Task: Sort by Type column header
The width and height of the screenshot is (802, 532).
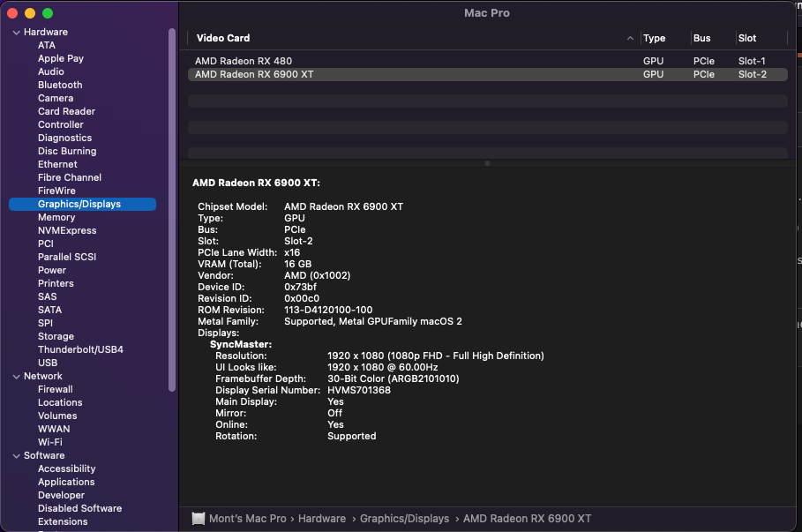Action: tap(654, 38)
